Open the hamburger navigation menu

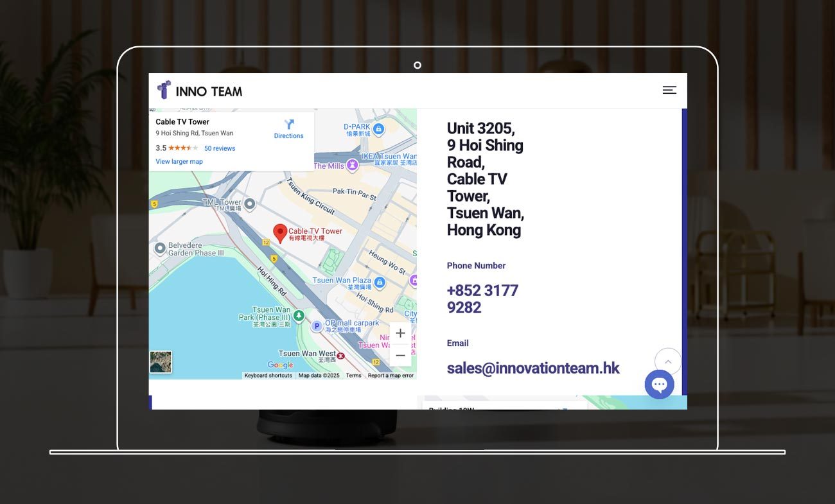[669, 91]
